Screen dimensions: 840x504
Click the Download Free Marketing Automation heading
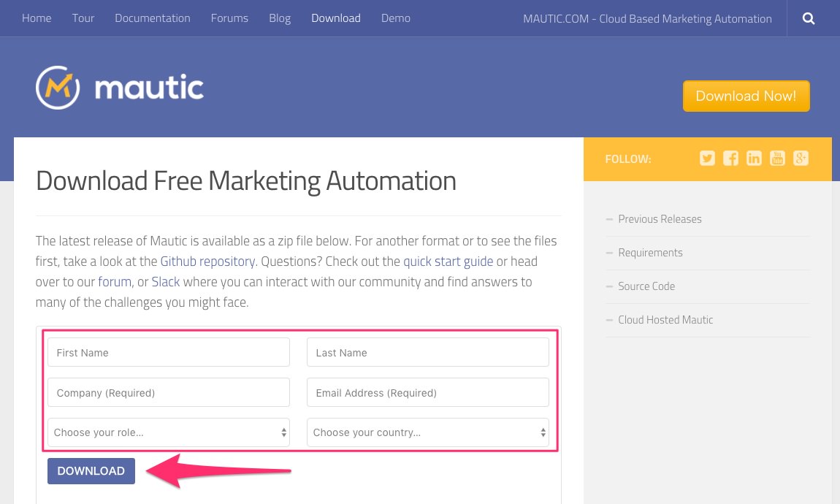[x=246, y=181]
